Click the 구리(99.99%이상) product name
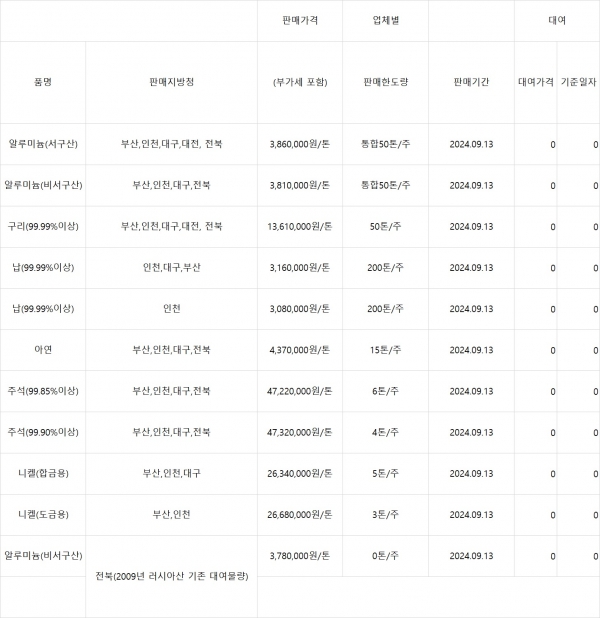Image resolution: width=600 pixels, height=618 pixels. pos(43,226)
